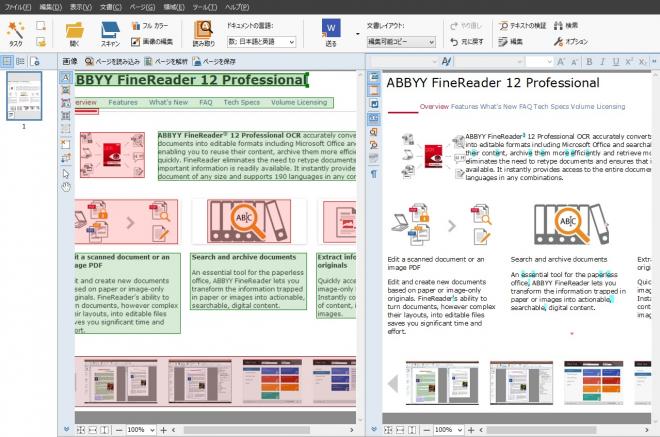Click Overview link in text pane

pos(434,107)
